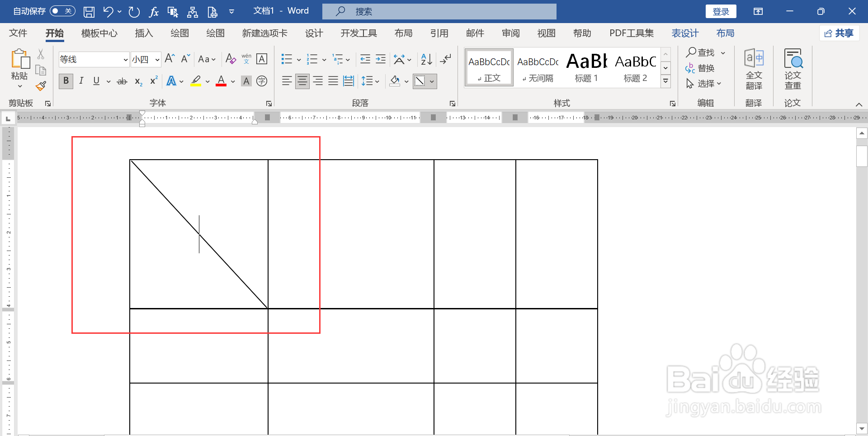Click the 登录 (Sign in) button

(x=721, y=12)
